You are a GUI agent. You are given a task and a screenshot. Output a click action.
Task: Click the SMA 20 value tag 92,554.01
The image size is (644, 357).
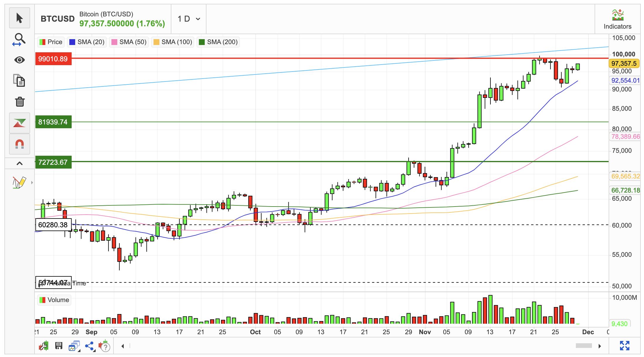pyautogui.click(x=625, y=80)
